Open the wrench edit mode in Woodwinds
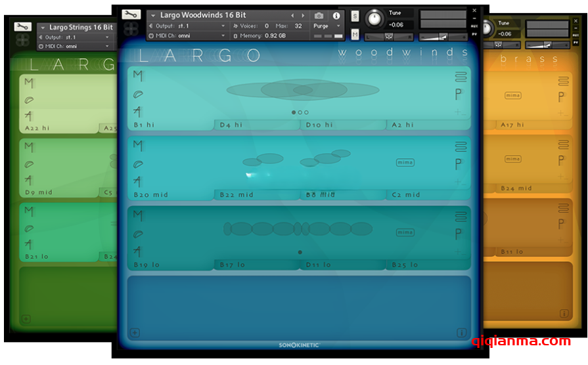The image size is (588, 365). (131, 15)
